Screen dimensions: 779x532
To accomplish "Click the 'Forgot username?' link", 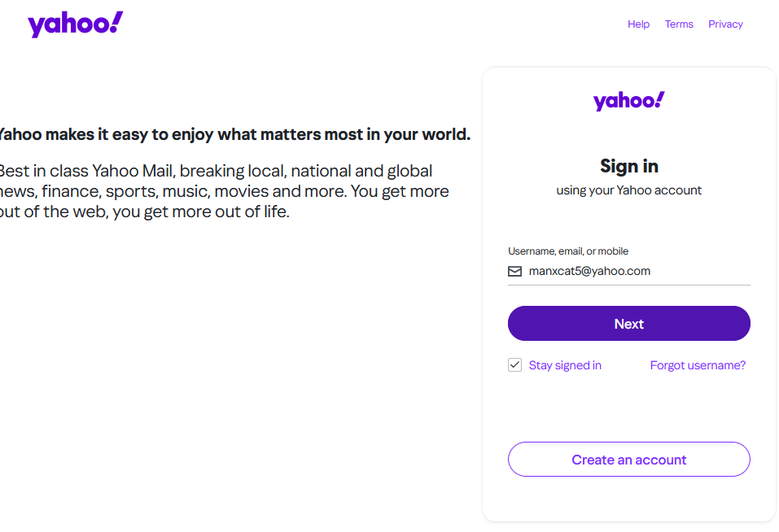I will [698, 365].
